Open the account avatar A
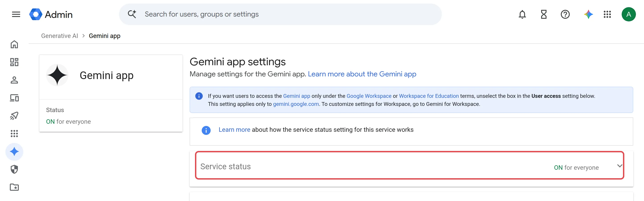The image size is (644, 201). coord(629,14)
